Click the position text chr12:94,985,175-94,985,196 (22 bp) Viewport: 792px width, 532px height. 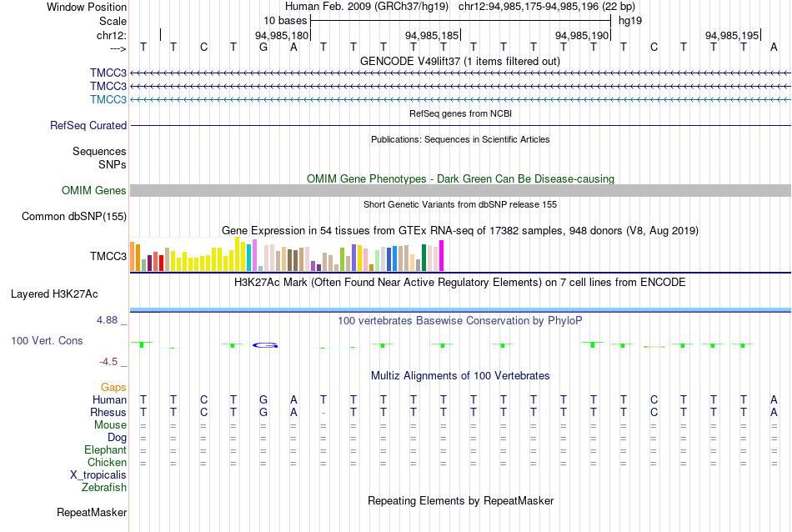pyautogui.click(x=547, y=7)
